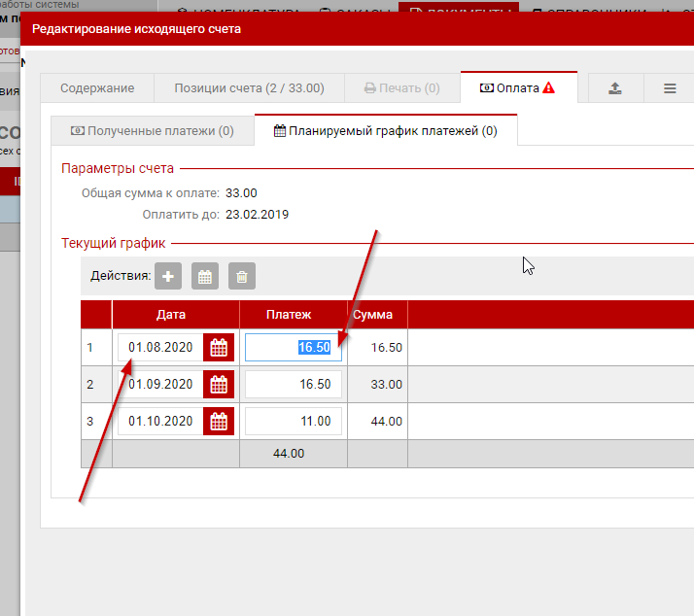Click the date field showing 01.08.2020
Image resolution: width=694 pixels, height=616 pixels.
pyautogui.click(x=160, y=348)
